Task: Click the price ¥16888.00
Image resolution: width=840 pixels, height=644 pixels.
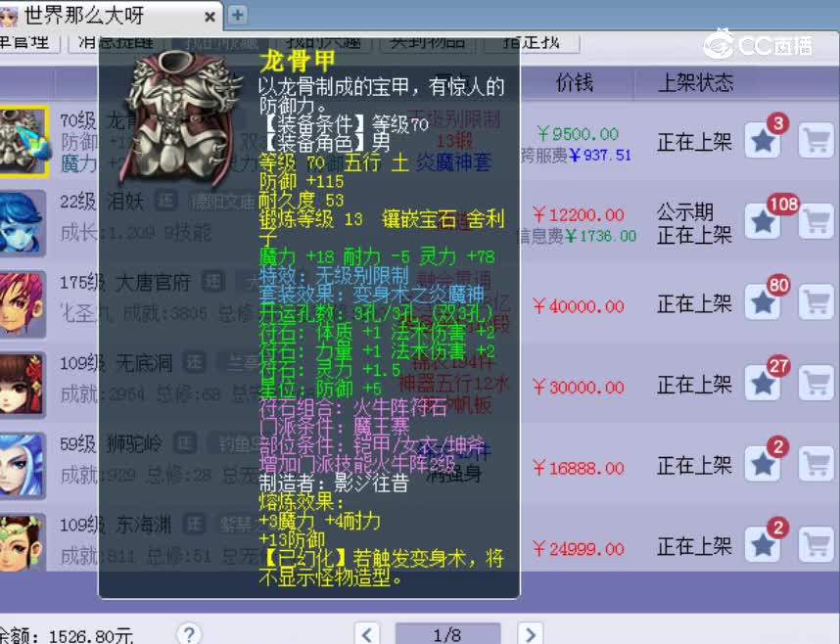Action: coord(579,468)
